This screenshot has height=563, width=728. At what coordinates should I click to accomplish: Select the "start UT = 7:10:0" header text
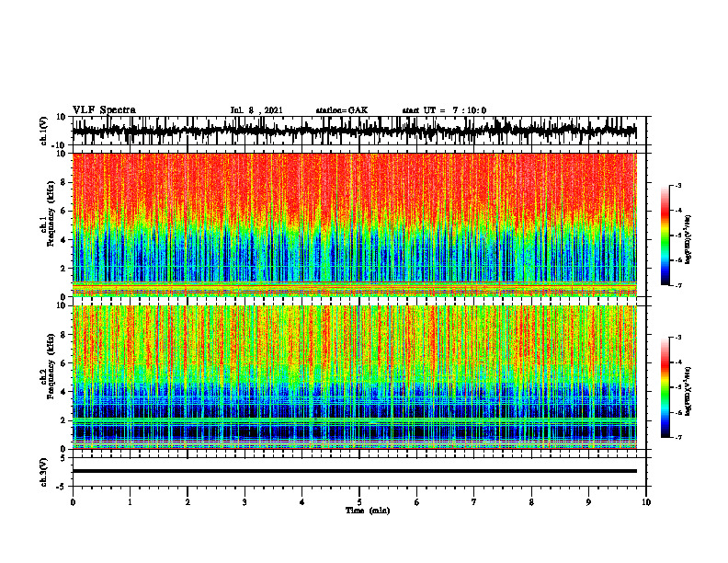pyautogui.click(x=444, y=110)
